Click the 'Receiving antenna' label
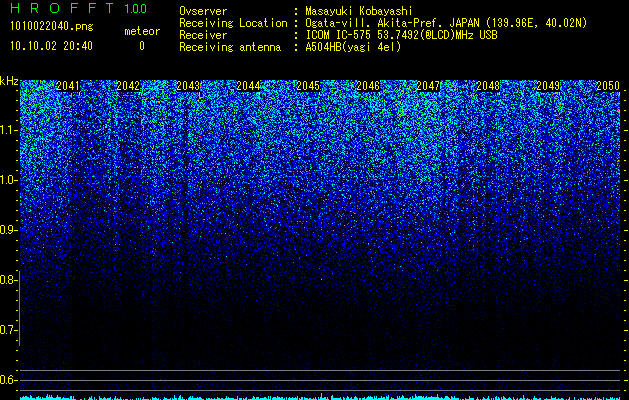 pyautogui.click(x=230, y=47)
